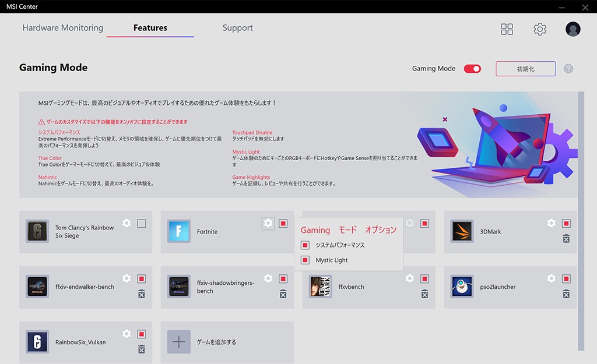
Task: Click the red True Color heading
Action: [x=50, y=158]
